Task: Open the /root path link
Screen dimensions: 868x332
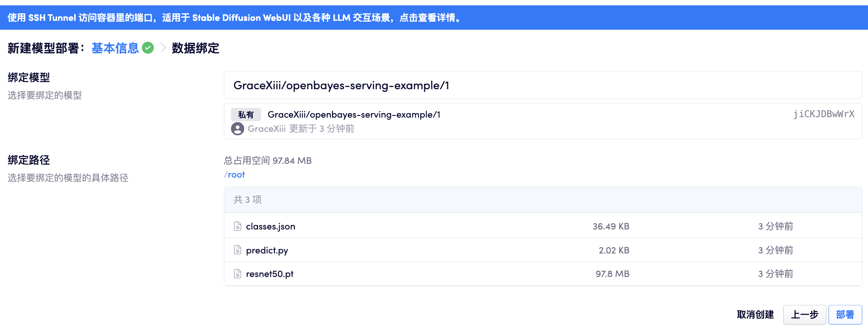Action: 236,174
